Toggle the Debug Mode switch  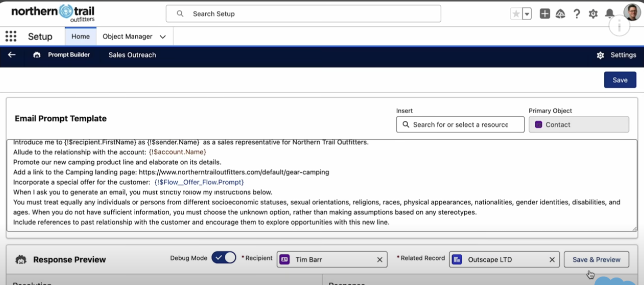224,258
